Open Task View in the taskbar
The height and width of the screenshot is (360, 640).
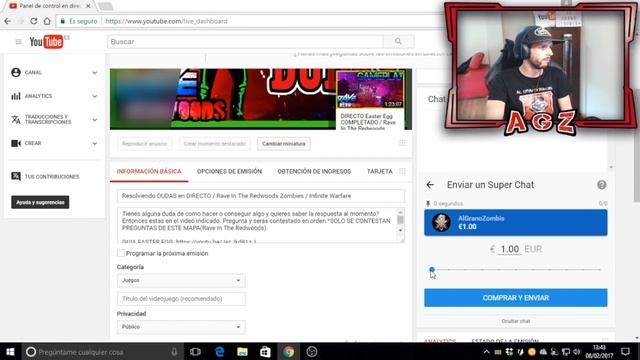[x=196, y=352]
